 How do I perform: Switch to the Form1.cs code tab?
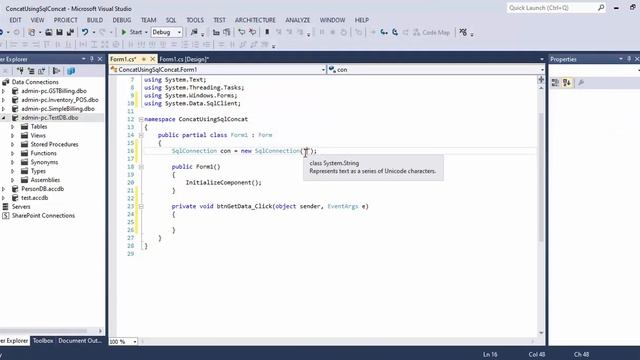click(123, 59)
